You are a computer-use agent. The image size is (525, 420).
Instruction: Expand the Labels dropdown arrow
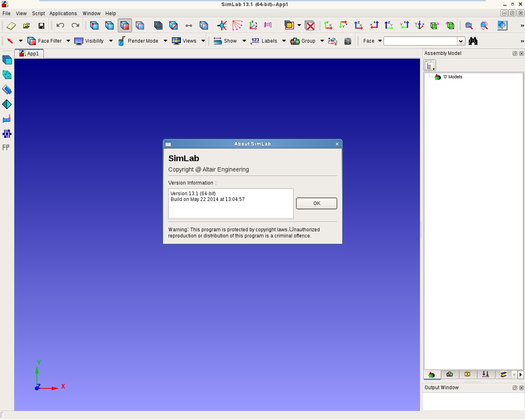coord(284,41)
